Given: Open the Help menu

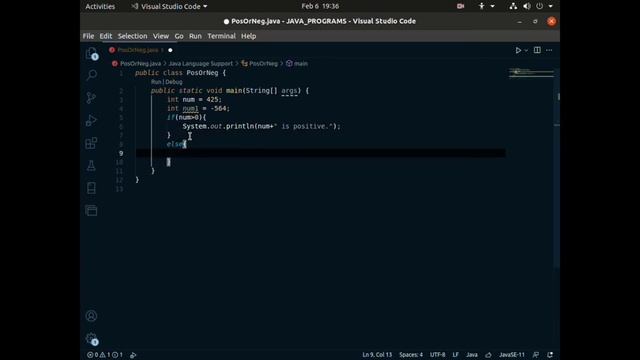Looking at the screenshot, I should (248, 36).
